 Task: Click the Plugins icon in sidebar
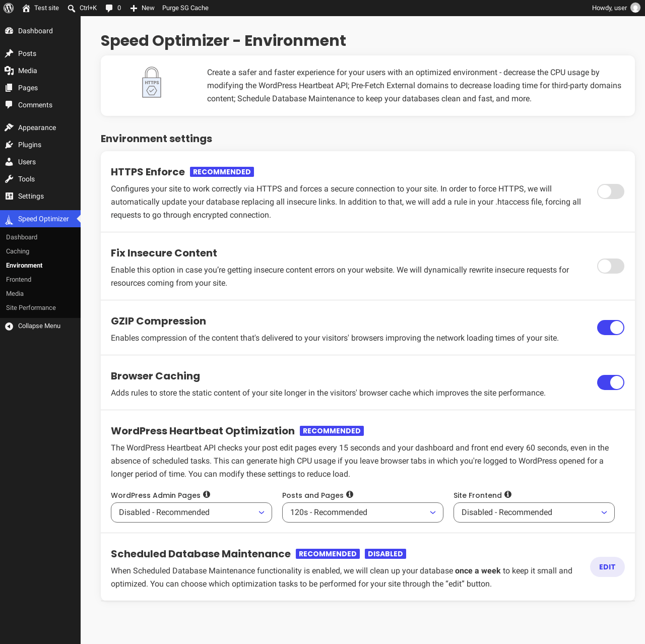pyautogui.click(x=9, y=145)
